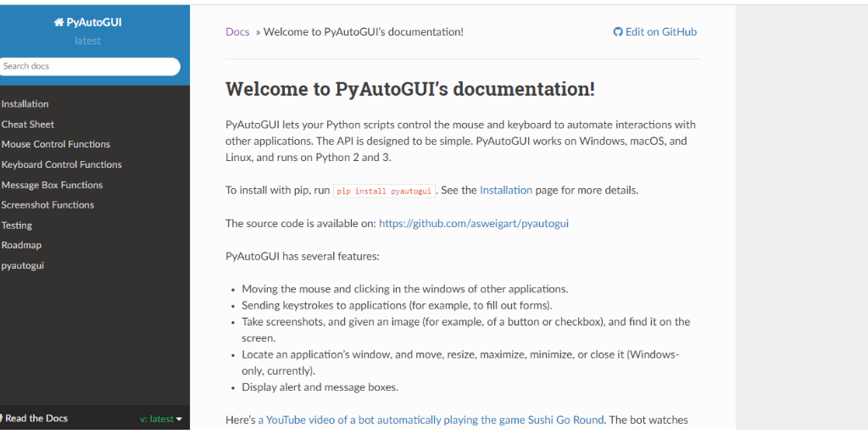Click the heading Welcome to PyAutoGUI's documentation!
The height and width of the screenshot is (434, 868).
click(x=410, y=89)
